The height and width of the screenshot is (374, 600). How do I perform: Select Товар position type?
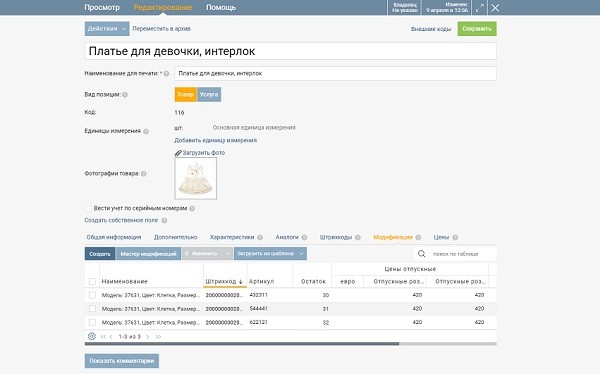186,95
